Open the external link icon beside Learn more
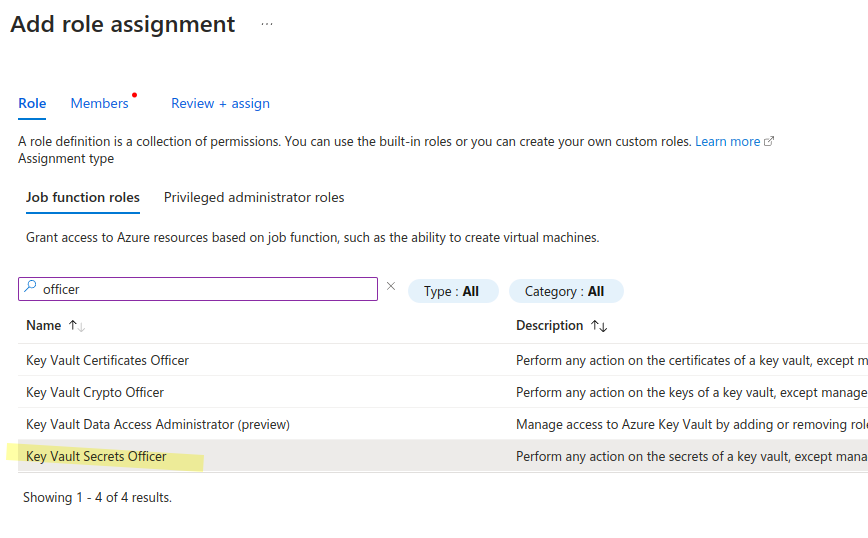Viewport: 868px width, 538px height. (x=769, y=142)
